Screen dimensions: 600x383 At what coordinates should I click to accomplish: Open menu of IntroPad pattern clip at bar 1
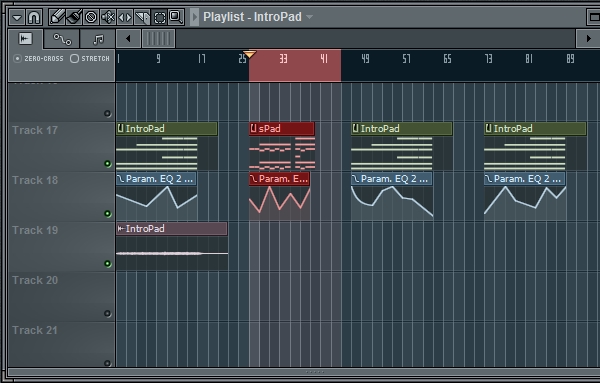tap(121, 129)
